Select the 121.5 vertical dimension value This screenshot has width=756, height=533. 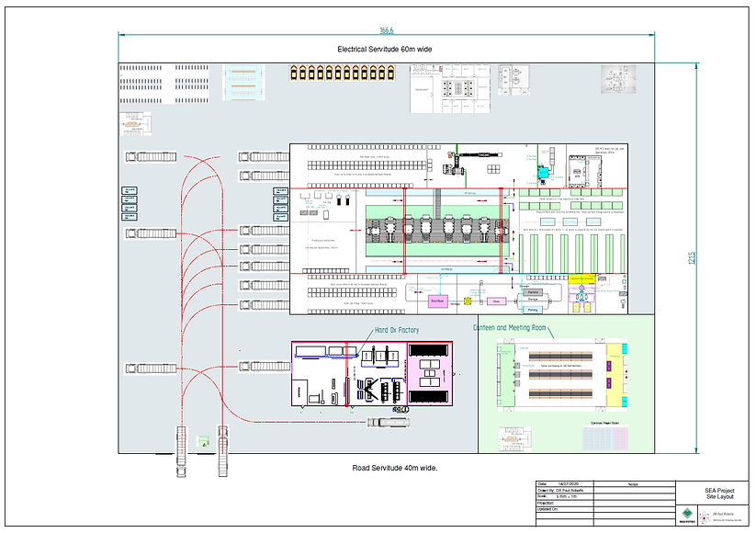(x=692, y=258)
